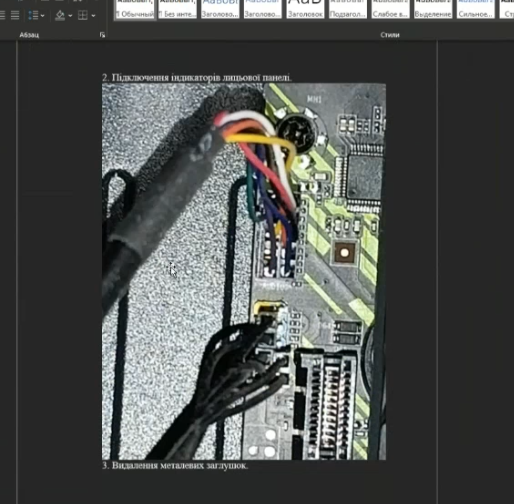Apply the Подзагол... style
The width and height of the screenshot is (514, 504).
[348, 9]
